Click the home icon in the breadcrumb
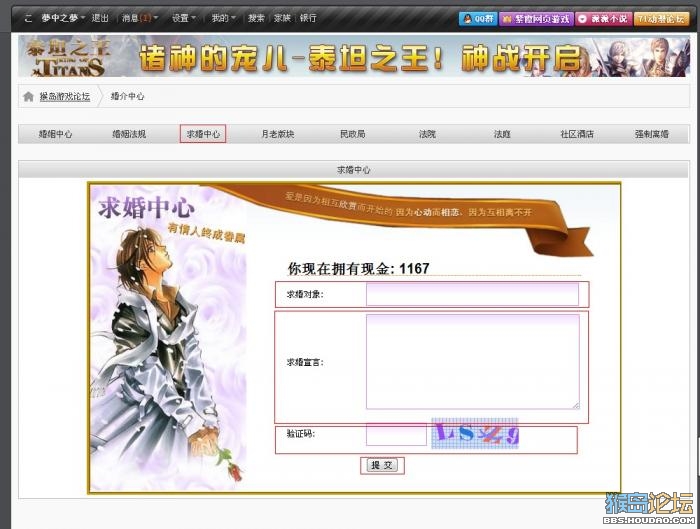 pyautogui.click(x=28, y=96)
